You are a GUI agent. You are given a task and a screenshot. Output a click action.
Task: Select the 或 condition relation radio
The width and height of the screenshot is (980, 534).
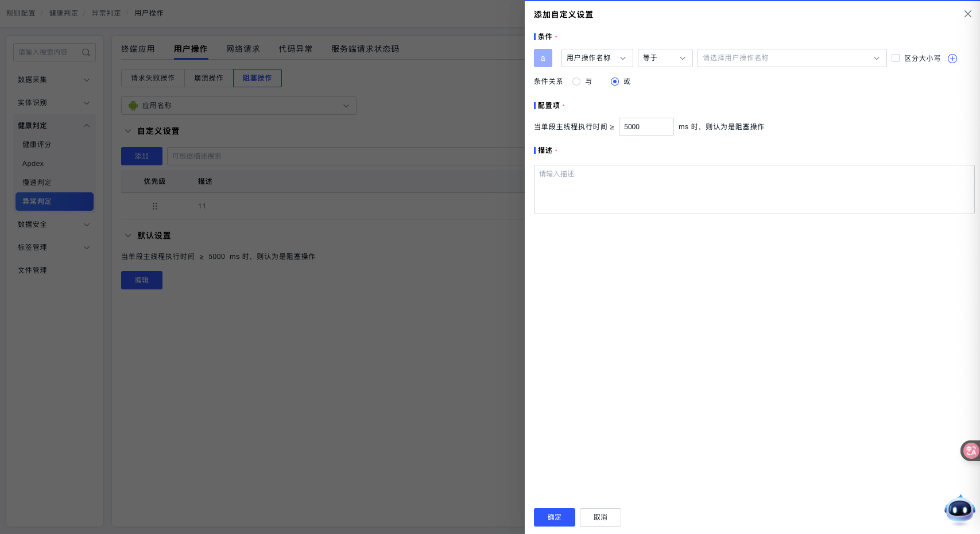615,82
